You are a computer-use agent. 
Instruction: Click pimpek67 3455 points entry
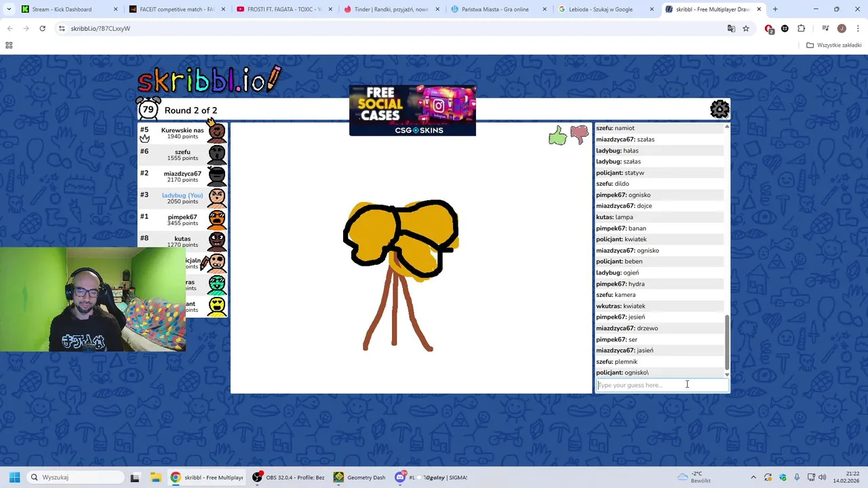coord(182,220)
